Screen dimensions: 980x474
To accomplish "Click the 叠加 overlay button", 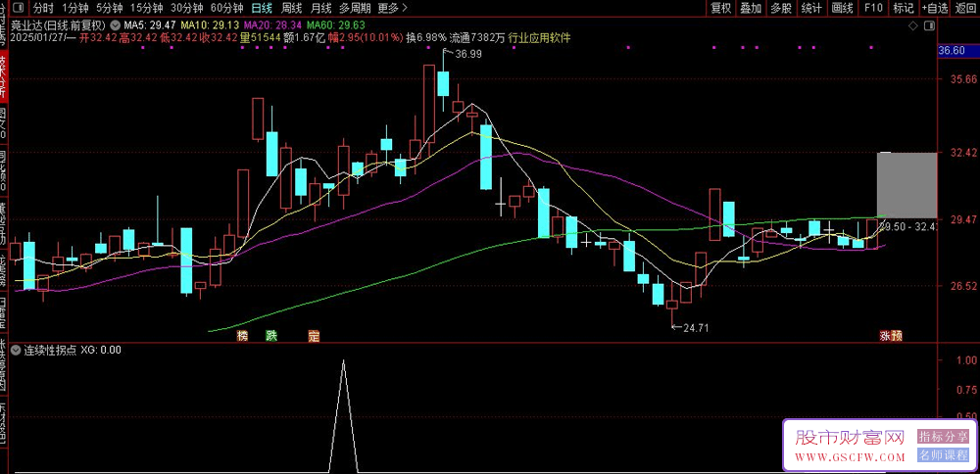I will point(751,8).
